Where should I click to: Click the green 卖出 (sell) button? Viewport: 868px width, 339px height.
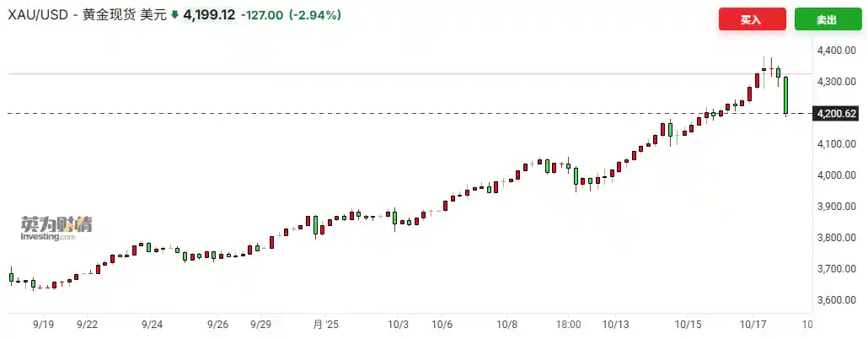[828, 19]
